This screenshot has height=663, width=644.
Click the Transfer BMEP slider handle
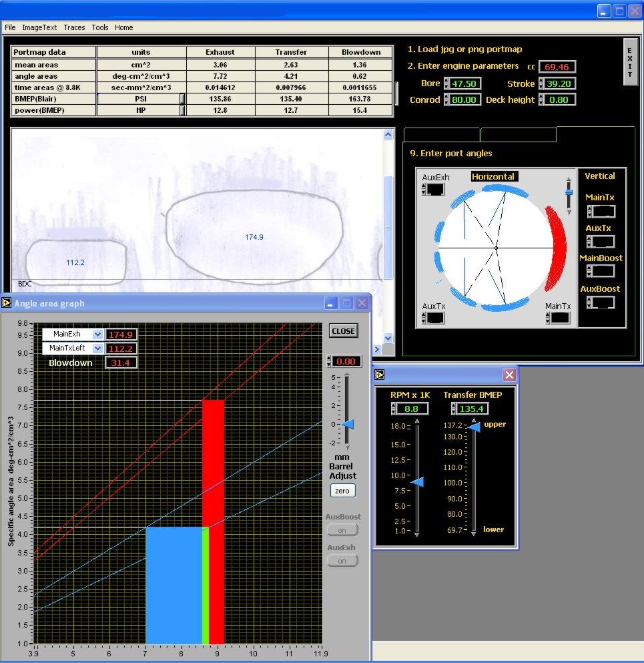tap(474, 426)
